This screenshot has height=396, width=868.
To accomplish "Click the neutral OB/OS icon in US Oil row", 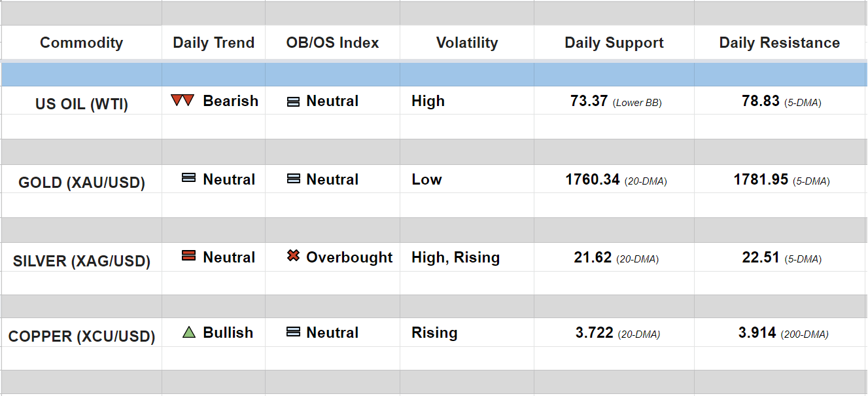I will click(294, 101).
